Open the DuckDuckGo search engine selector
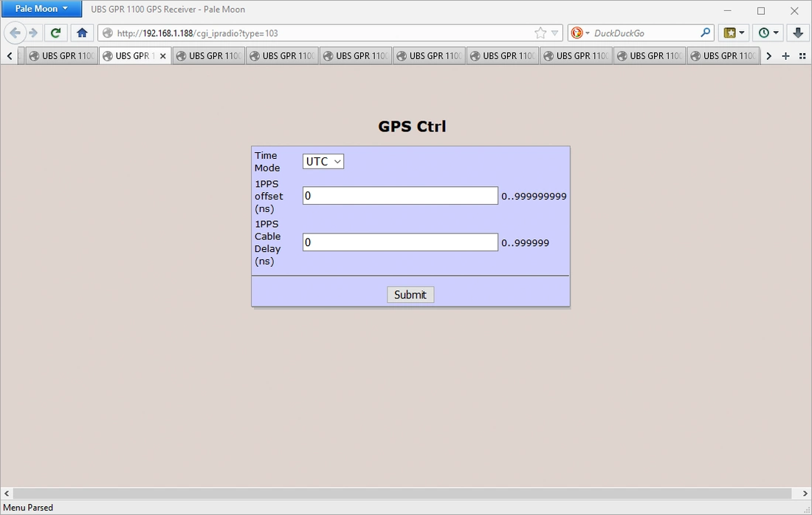The width and height of the screenshot is (812, 515). [x=579, y=33]
